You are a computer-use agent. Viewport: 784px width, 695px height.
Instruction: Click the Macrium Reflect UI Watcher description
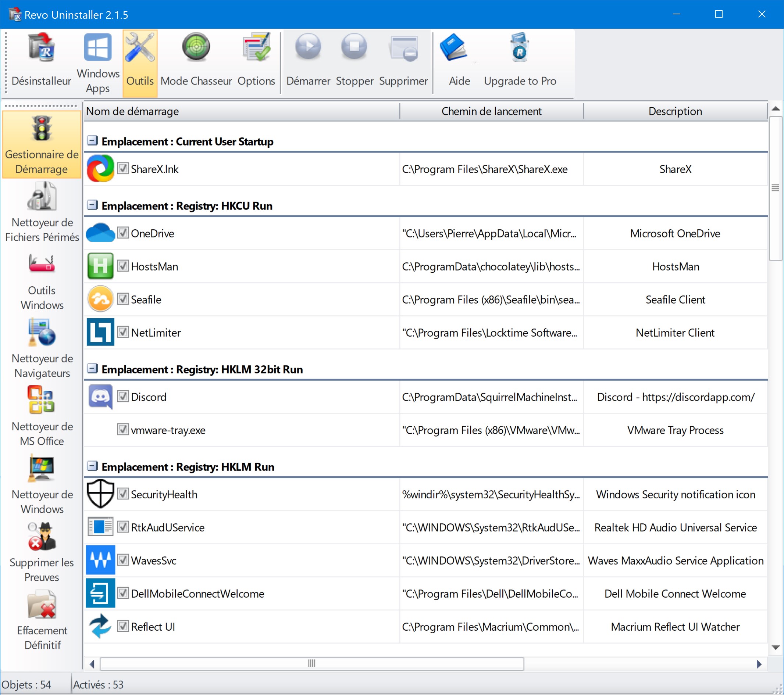pyautogui.click(x=675, y=627)
